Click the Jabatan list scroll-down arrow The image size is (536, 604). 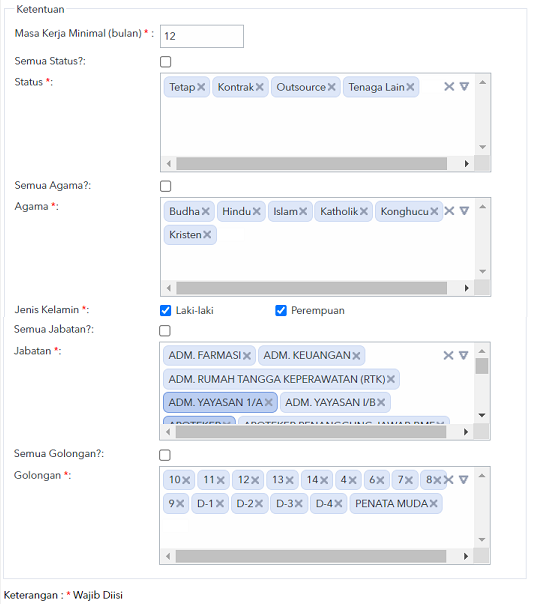coord(482,415)
